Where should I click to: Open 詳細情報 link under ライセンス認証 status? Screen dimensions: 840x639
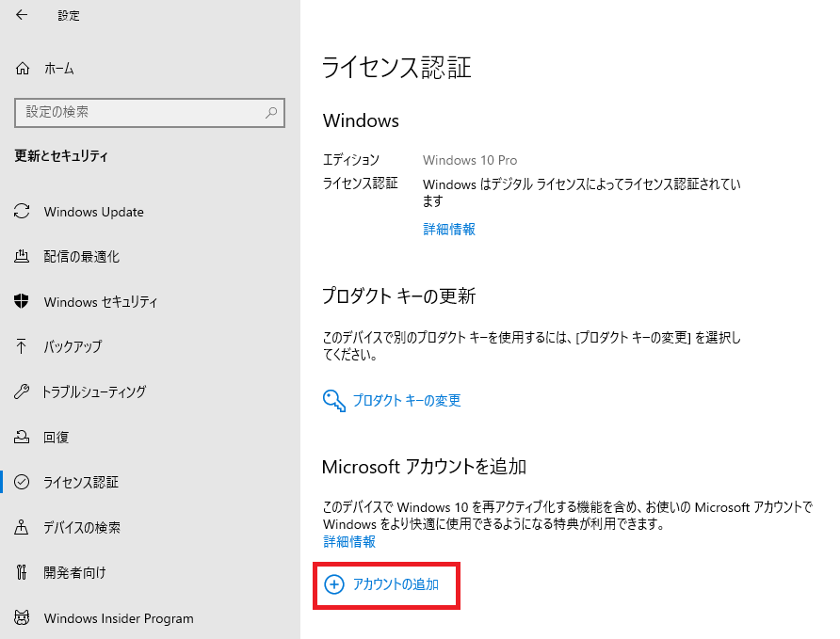[449, 230]
